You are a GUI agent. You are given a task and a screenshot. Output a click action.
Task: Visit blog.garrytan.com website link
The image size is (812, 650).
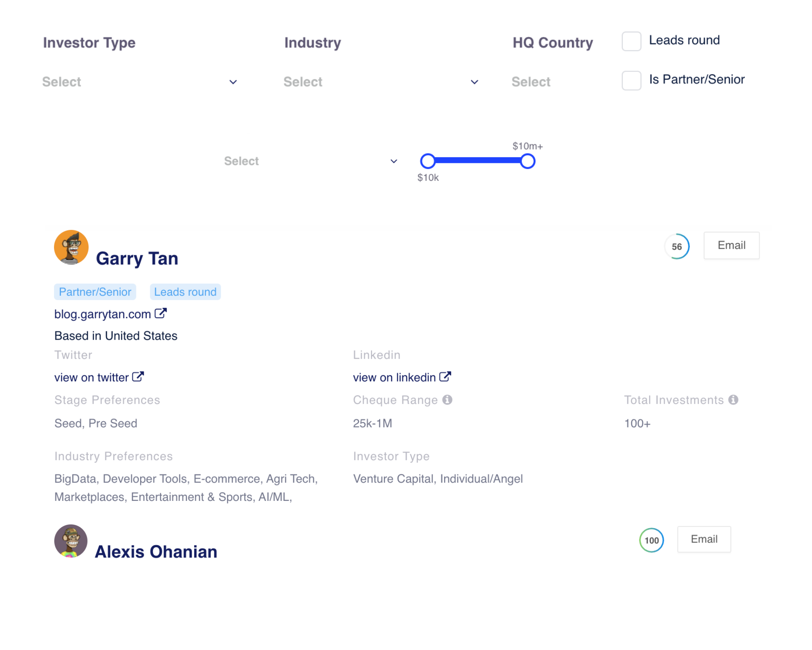click(x=103, y=314)
